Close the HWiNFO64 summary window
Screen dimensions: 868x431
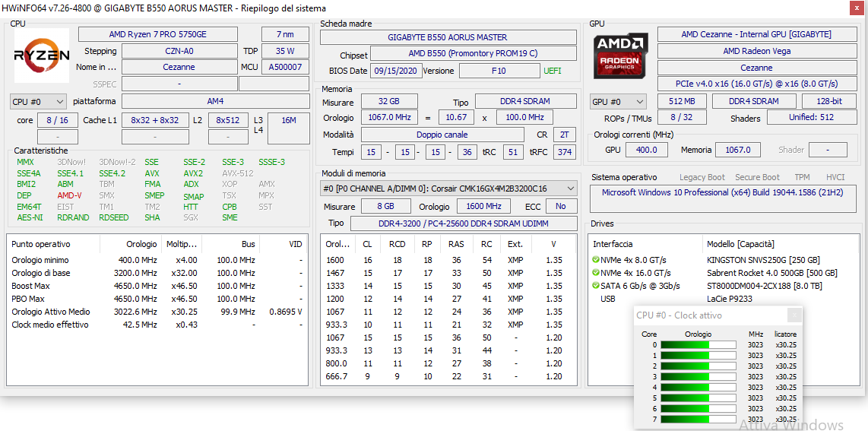[857, 7]
